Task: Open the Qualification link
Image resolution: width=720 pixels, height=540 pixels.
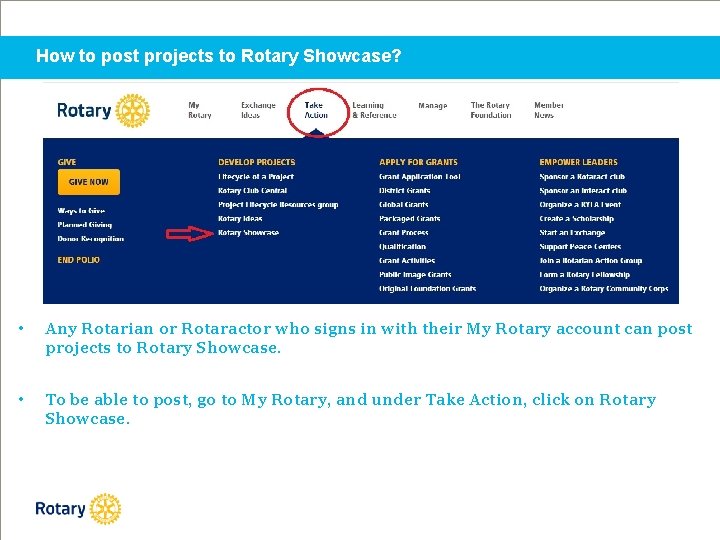Action: tap(402, 247)
